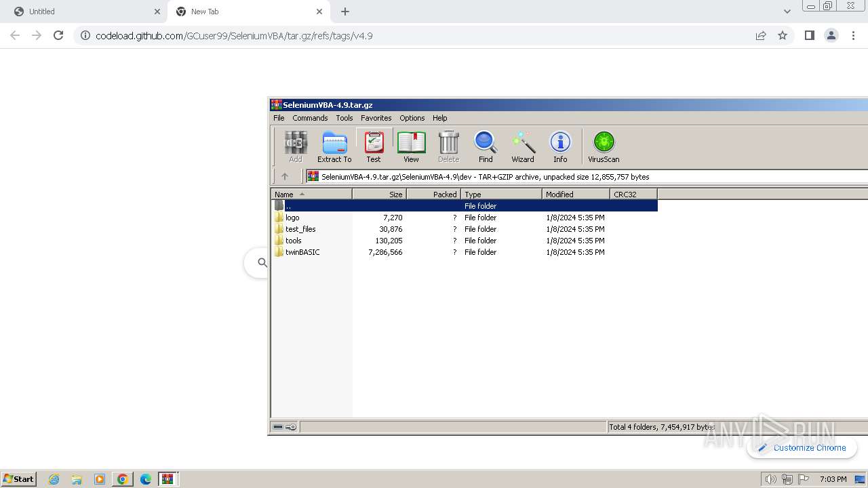Click the twinBASIC folder icon
The image size is (868, 488).
pos(279,252)
